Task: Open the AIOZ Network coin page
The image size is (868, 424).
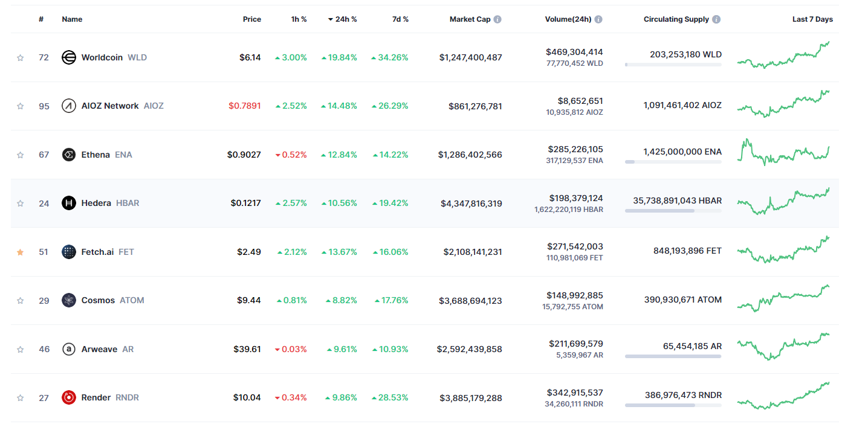Action: point(112,106)
